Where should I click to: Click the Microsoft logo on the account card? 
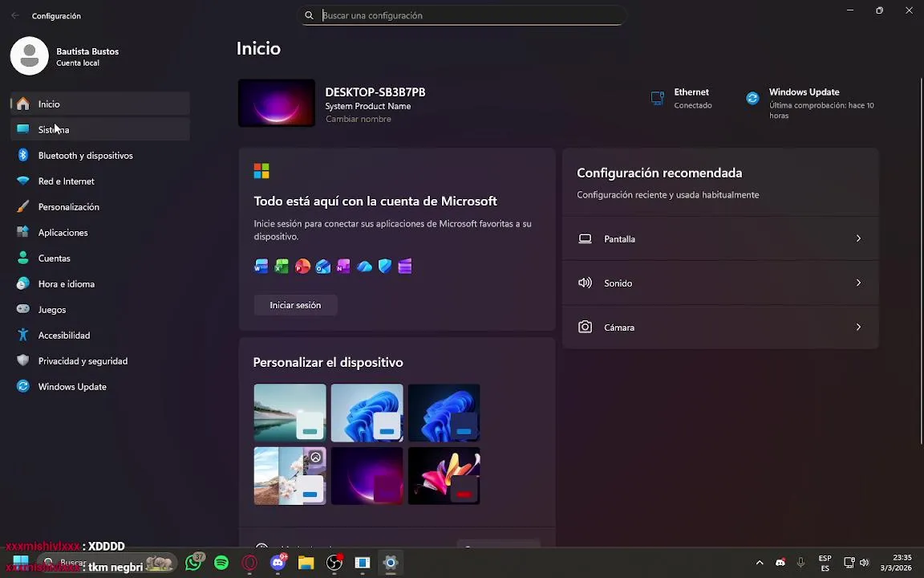point(261,171)
